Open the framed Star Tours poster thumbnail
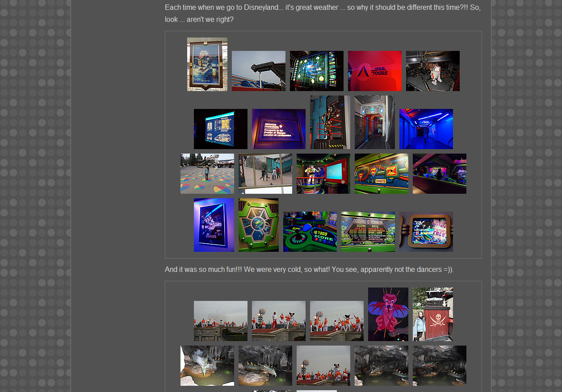 (207, 64)
